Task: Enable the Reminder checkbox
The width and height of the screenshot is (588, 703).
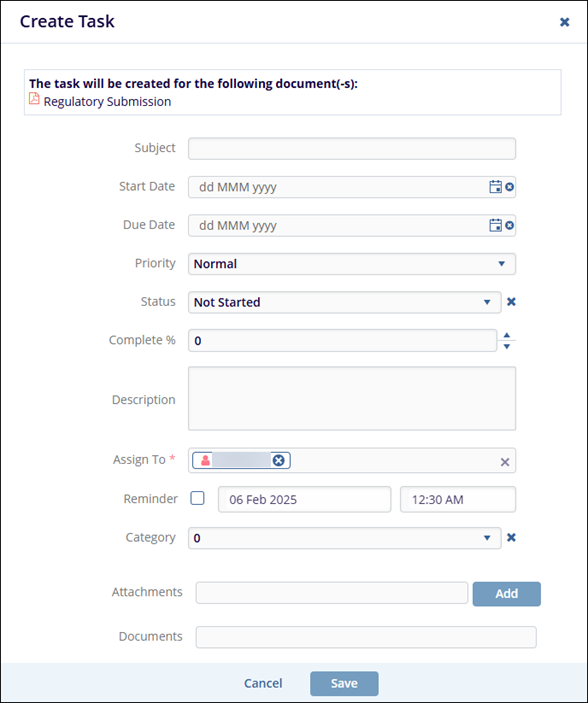Action: point(197,498)
